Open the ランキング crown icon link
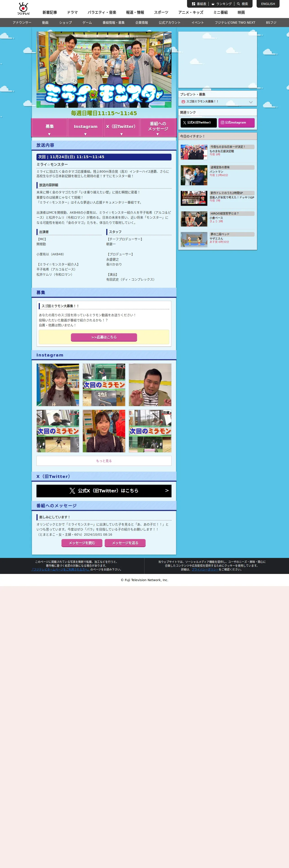This screenshot has width=289, height=868. tap(222, 4)
